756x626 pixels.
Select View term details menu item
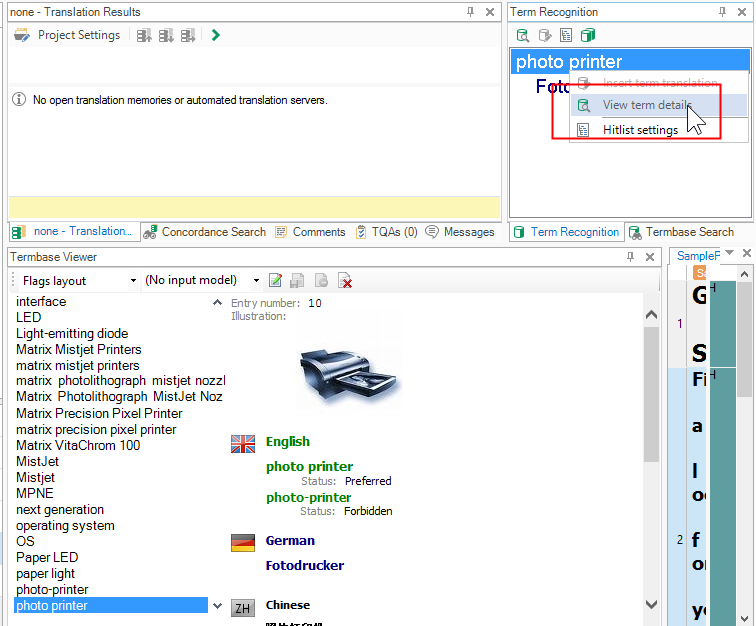[645, 105]
